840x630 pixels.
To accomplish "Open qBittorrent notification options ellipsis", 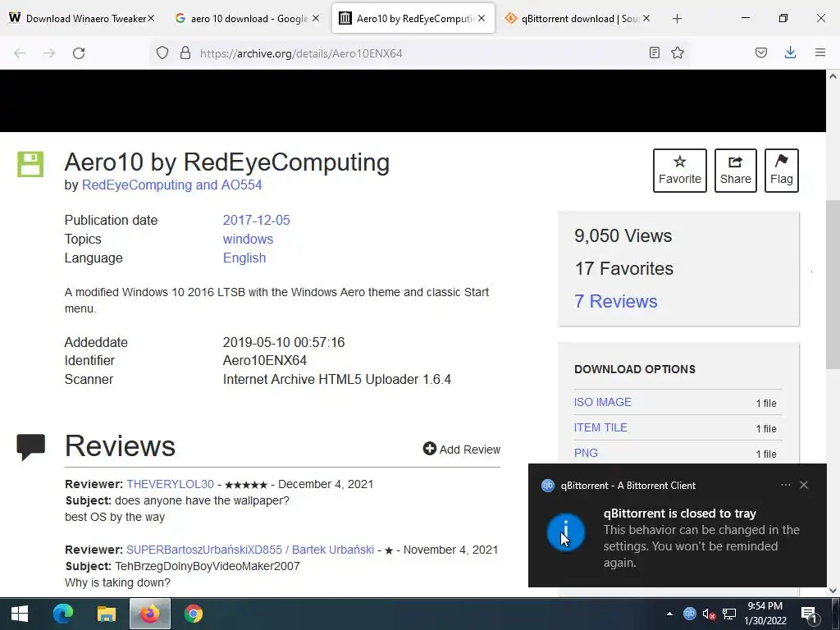I will pos(785,485).
